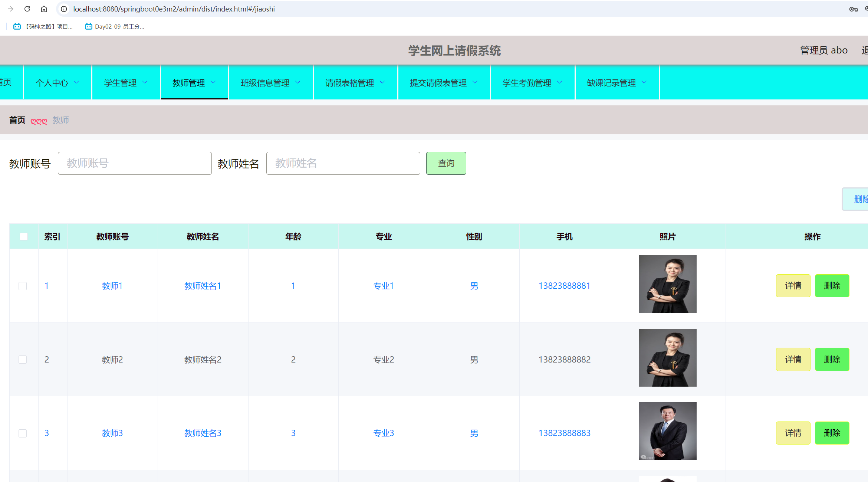Click the browser home icon
The width and height of the screenshot is (868, 482).
pos(44,9)
